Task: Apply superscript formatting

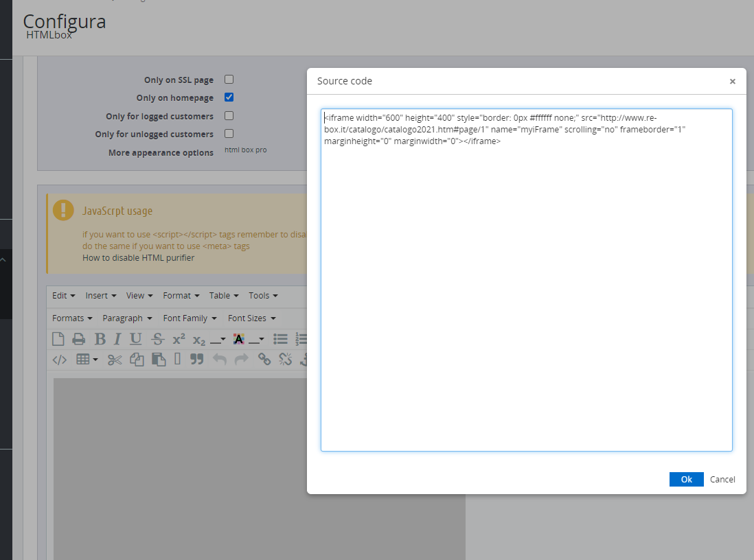Action: (179, 339)
